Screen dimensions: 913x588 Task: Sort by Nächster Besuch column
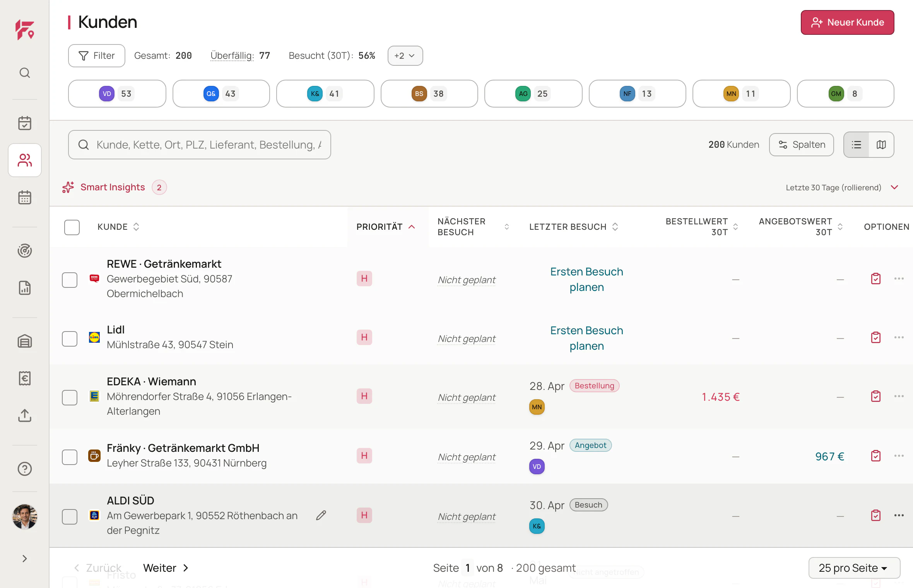473,227
